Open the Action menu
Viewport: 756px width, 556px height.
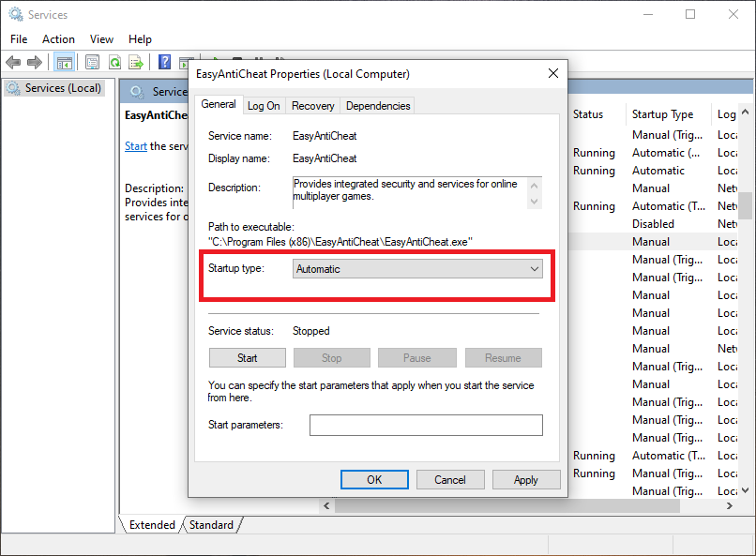point(58,39)
